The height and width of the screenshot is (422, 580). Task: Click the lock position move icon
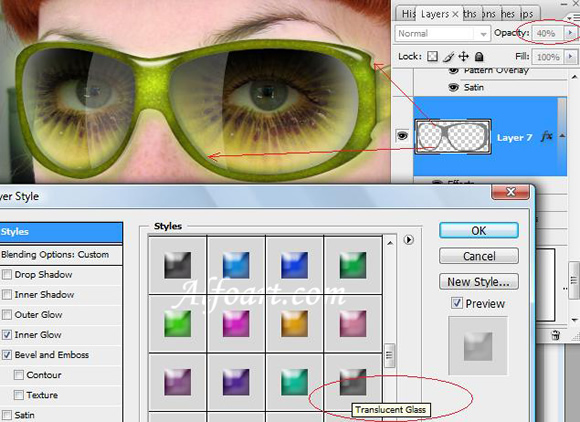(463, 56)
